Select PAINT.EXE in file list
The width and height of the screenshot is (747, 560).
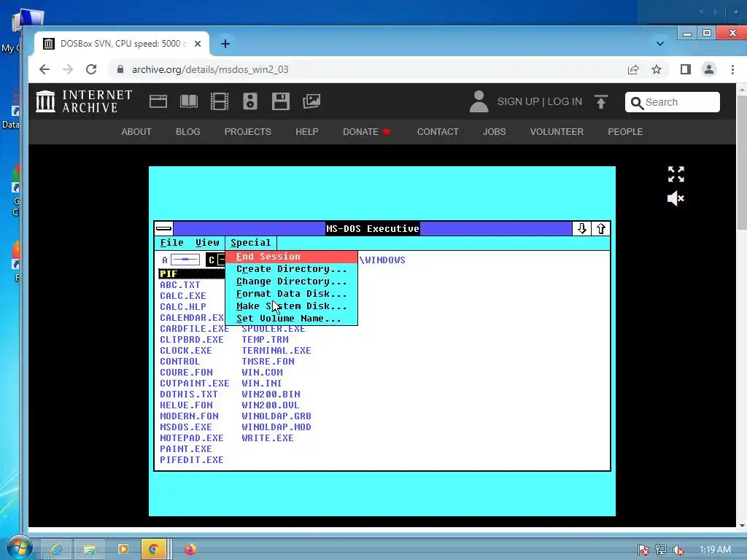186,449
